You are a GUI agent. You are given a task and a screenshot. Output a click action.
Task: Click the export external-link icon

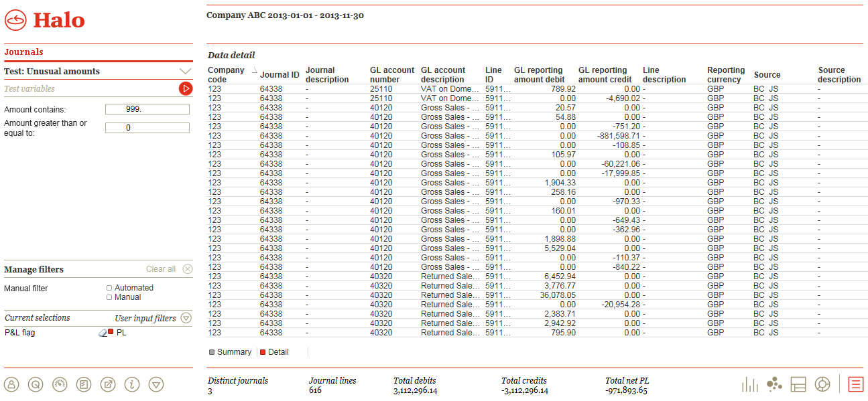coord(108,384)
